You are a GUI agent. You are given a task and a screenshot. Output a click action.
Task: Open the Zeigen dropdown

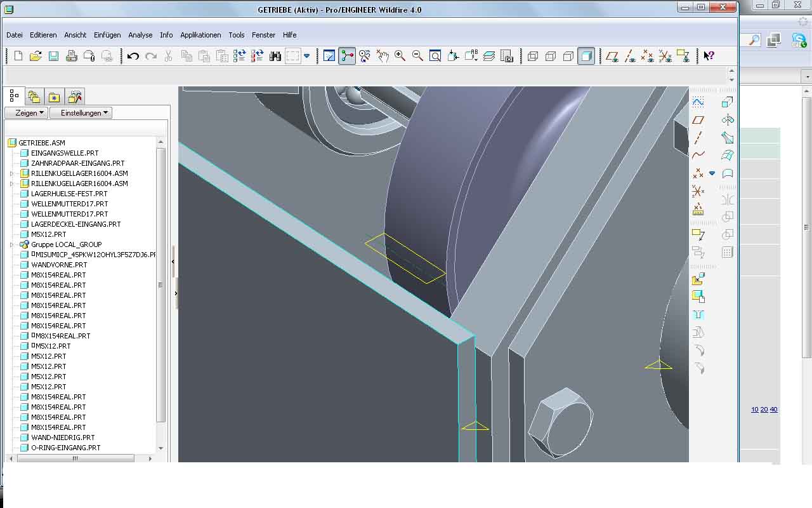[26, 112]
